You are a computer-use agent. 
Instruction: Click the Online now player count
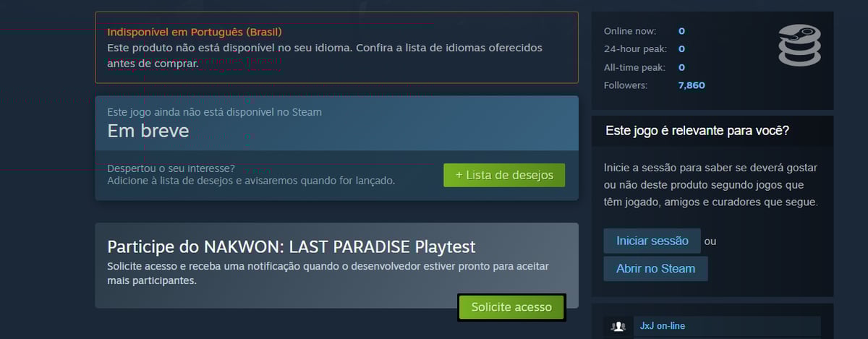click(x=681, y=31)
